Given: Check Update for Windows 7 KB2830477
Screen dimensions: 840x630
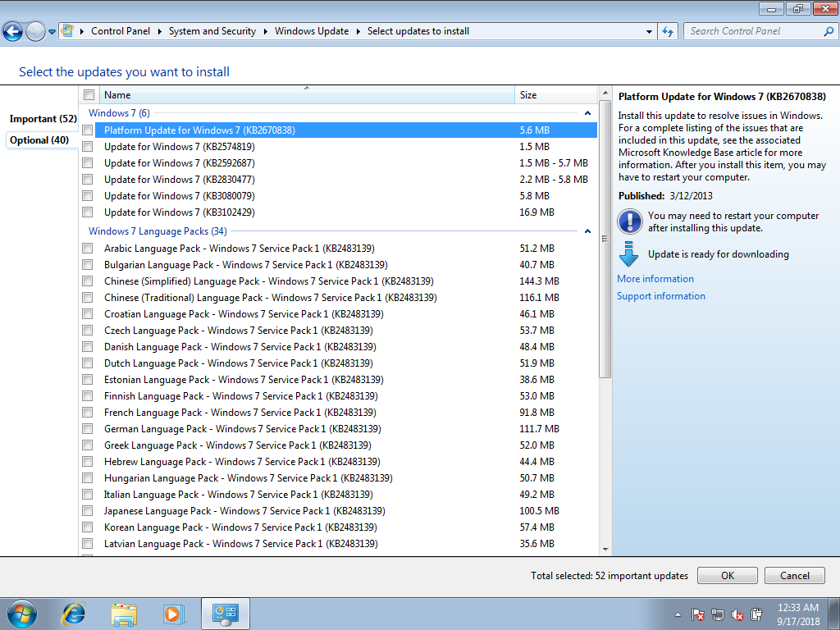Looking at the screenshot, I should tap(87, 180).
